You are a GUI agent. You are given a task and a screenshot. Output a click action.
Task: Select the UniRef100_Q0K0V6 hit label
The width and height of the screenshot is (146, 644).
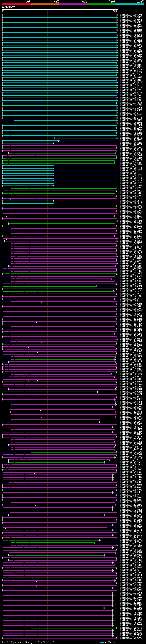tap(131, 638)
